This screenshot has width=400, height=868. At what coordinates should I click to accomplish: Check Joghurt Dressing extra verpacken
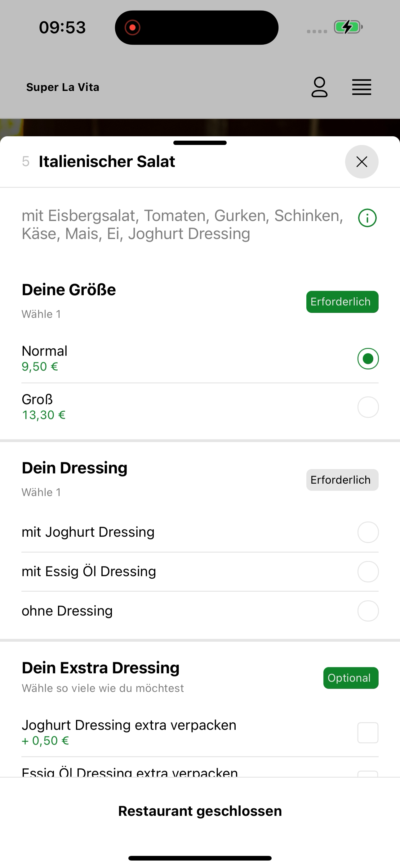pyautogui.click(x=368, y=733)
